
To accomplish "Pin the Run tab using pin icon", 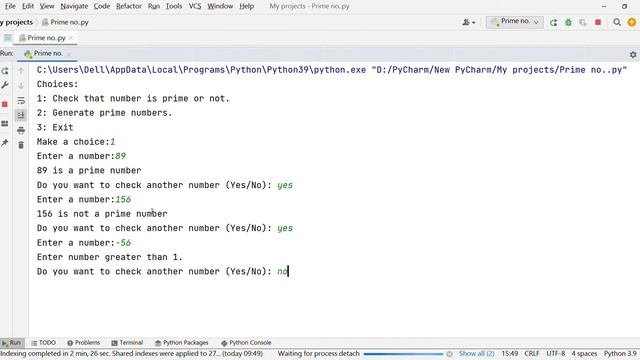I will point(5,142).
